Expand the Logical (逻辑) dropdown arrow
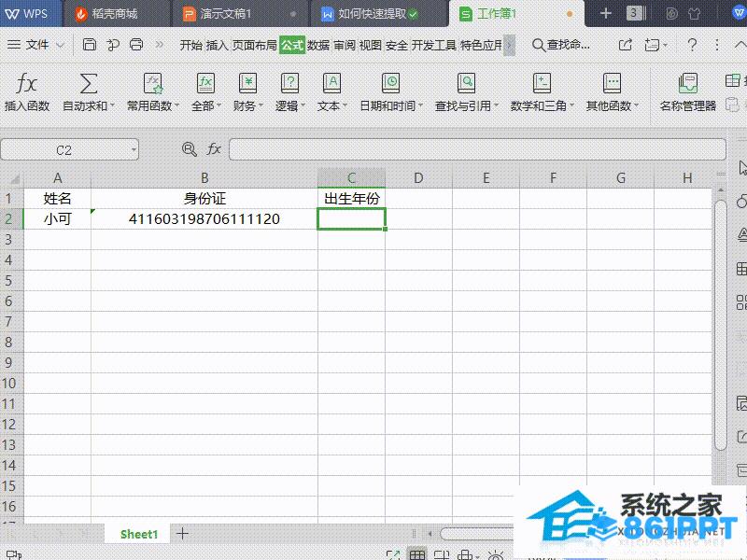The width and height of the screenshot is (747, 560). coord(303,105)
